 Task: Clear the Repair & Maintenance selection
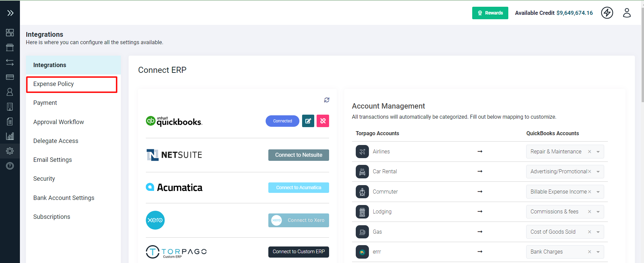pos(589,152)
